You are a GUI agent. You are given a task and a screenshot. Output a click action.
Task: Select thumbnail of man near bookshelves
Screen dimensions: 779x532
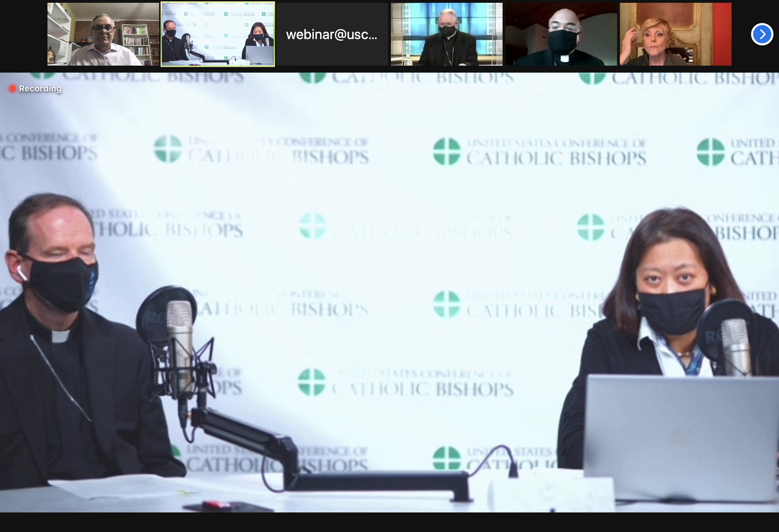pyautogui.click(x=103, y=34)
